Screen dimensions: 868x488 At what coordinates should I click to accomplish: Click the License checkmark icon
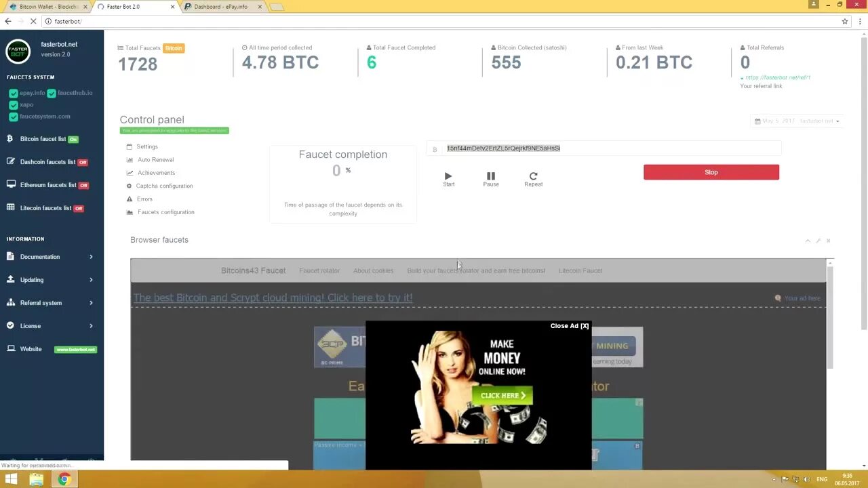(10, 326)
